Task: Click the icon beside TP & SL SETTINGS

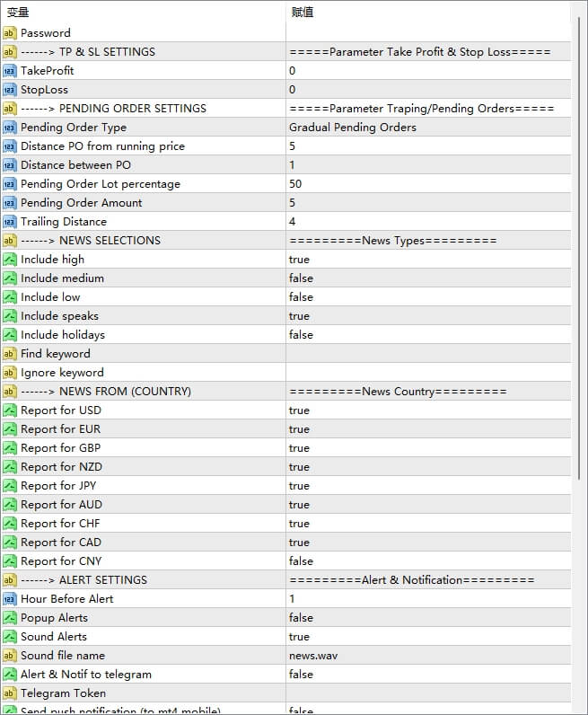Action: [x=10, y=52]
